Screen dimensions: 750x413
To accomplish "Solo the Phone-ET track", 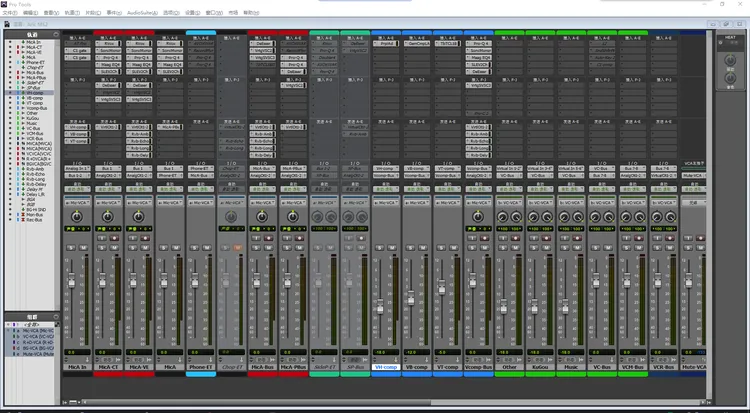I will (194, 248).
